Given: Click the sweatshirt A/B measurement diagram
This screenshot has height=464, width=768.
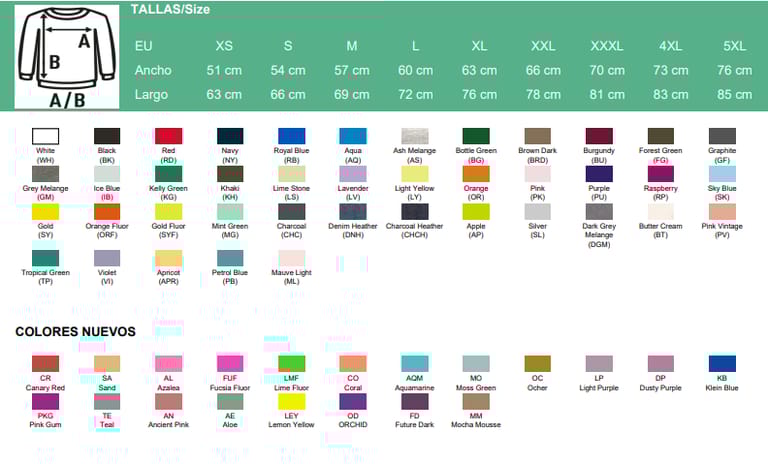Looking at the screenshot, I should (x=67, y=58).
